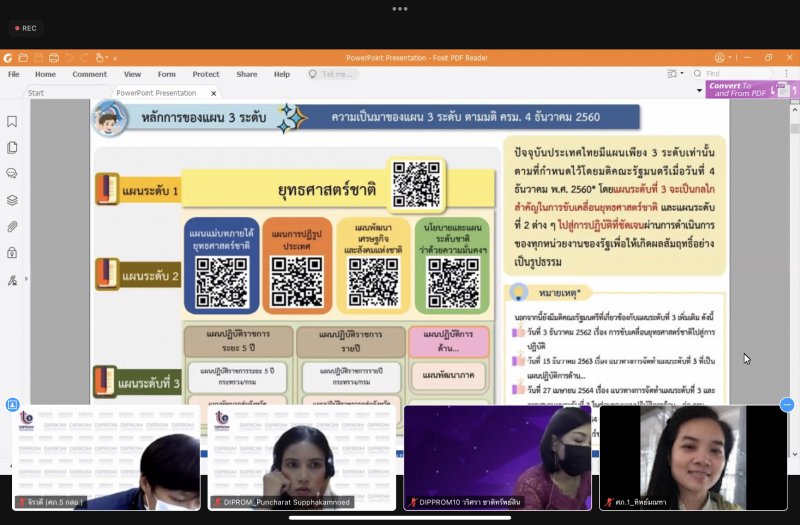This screenshot has width=800, height=525.
Task: Open the Foxit logo application menu
Action: pyautogui.click(x=8, y=58)
